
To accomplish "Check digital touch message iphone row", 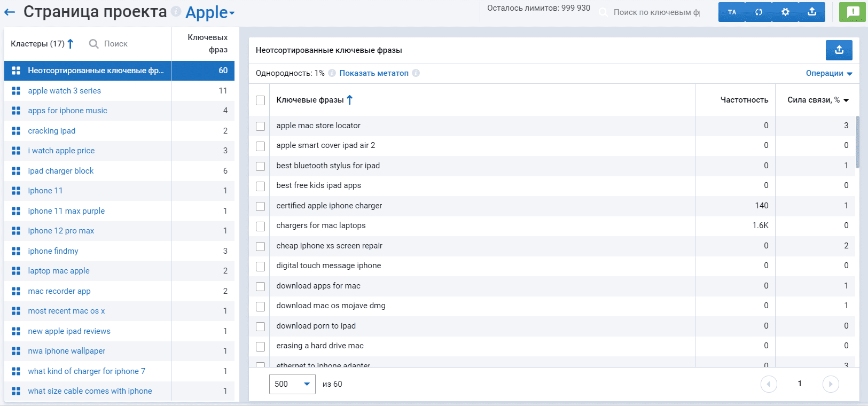I will click(x=260, y=266).
